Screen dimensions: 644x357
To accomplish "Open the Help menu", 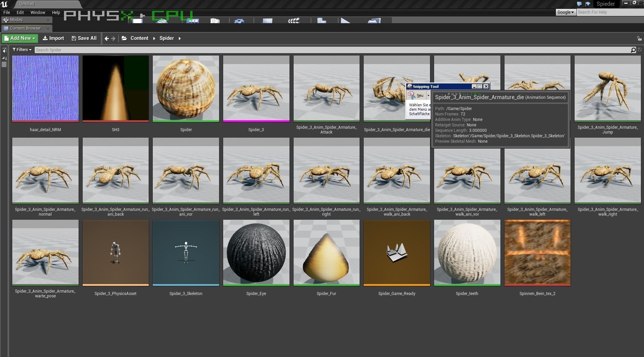I will click(56, 12).
